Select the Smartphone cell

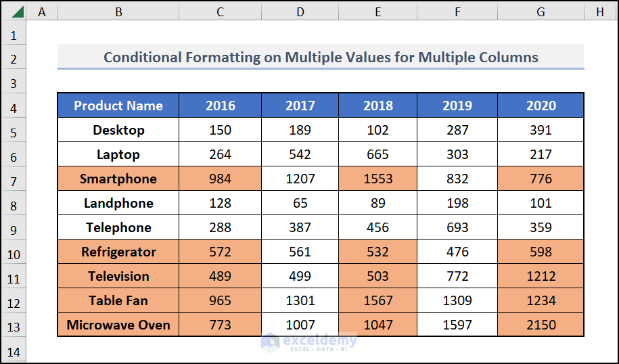pos(118,179)
